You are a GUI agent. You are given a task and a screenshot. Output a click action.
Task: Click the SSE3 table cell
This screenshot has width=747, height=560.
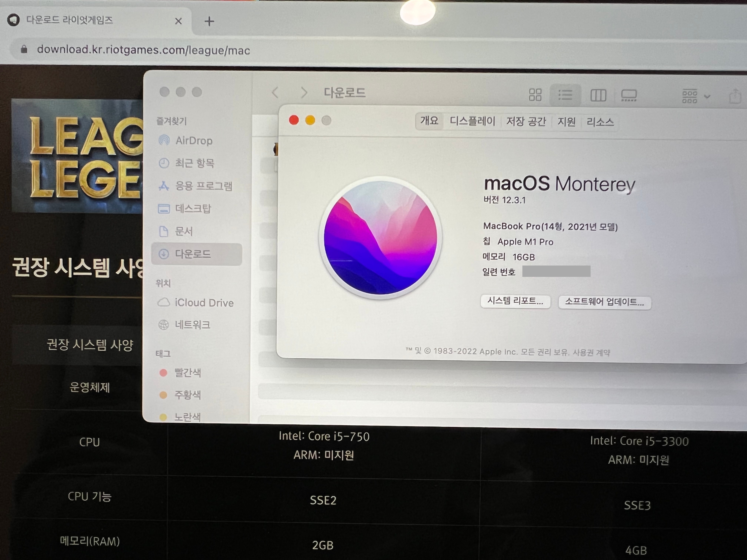coord(637,505)
